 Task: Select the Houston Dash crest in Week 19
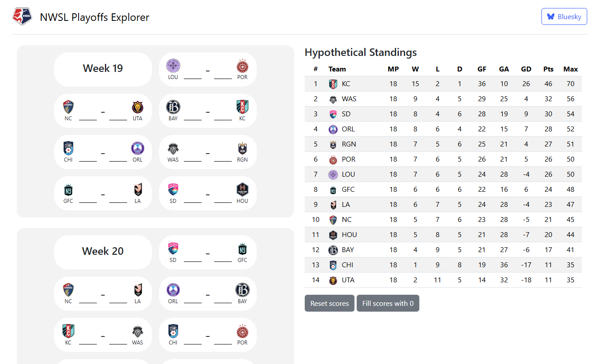pos(242,189)
